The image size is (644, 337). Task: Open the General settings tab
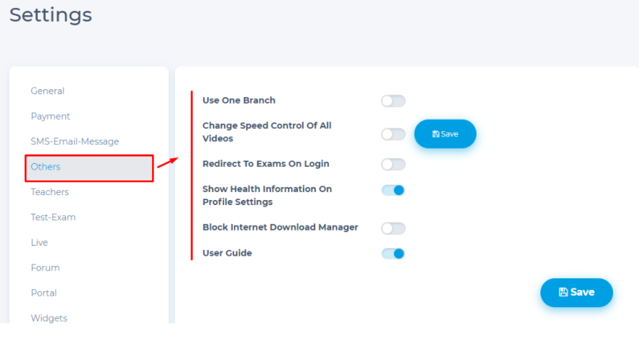(48, 91)
